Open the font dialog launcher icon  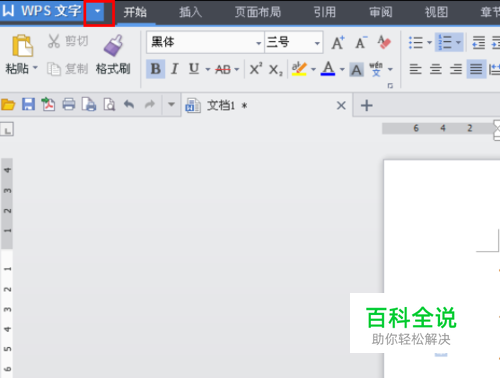pos(390,86)
